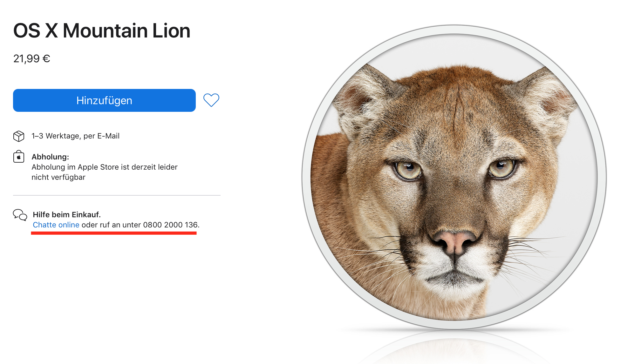Click the red underline below the help text
Viewport: 628px width, 364px height.
[114, 233]
